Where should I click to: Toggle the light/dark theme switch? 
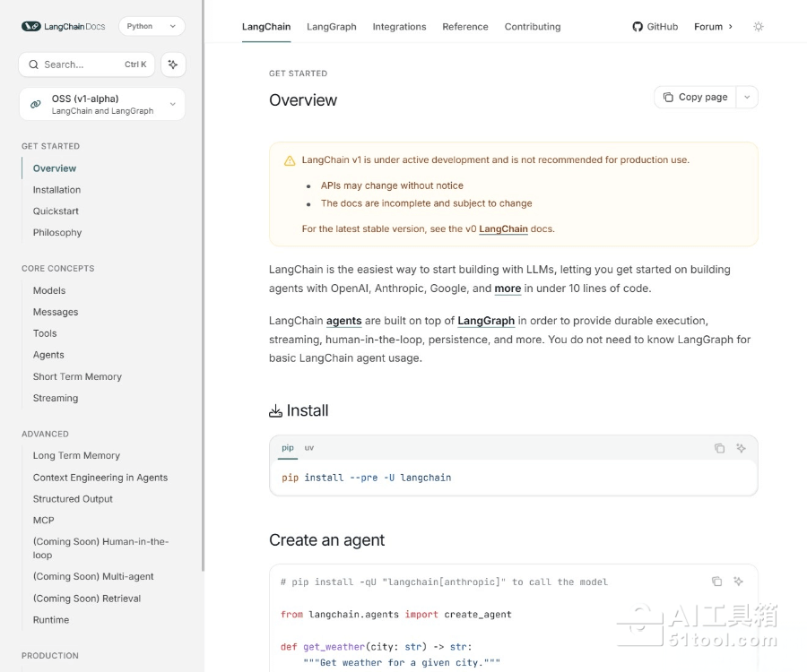759,27
